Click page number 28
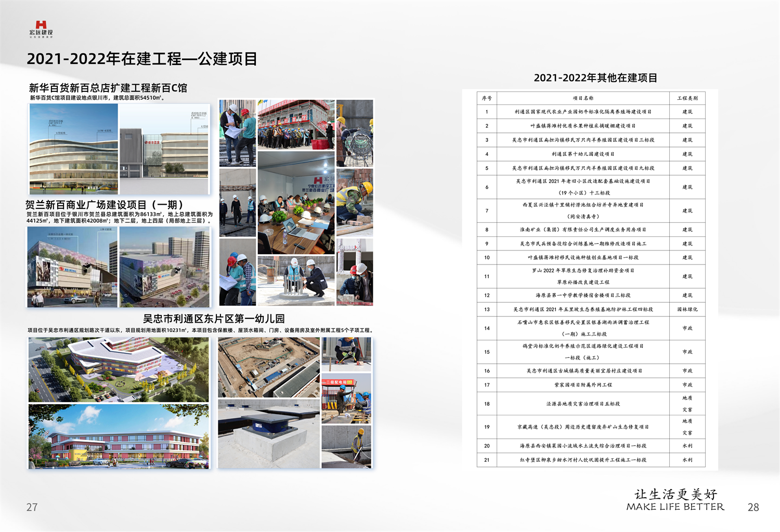The image size is (780, 532). coord(753,507)
